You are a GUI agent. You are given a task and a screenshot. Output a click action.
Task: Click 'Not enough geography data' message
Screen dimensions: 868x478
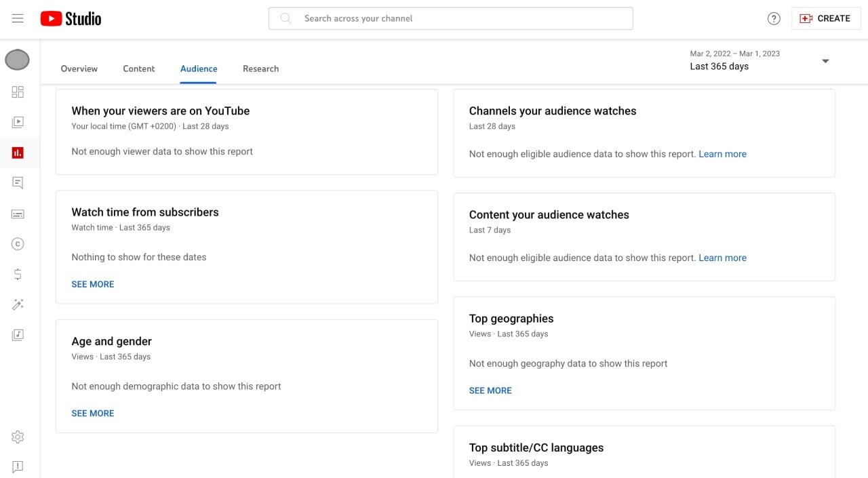[568, 363]
